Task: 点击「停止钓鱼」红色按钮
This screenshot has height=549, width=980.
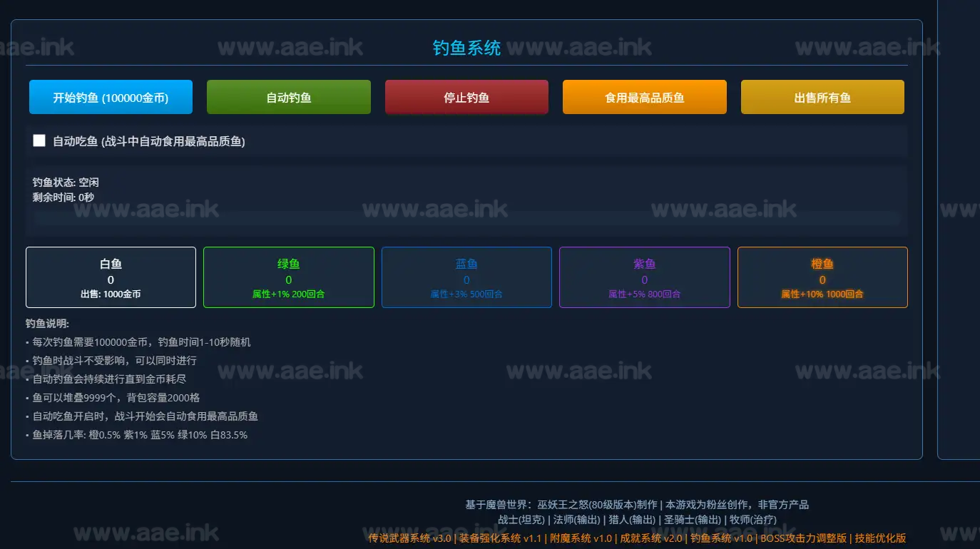Action: coord(466,96)
